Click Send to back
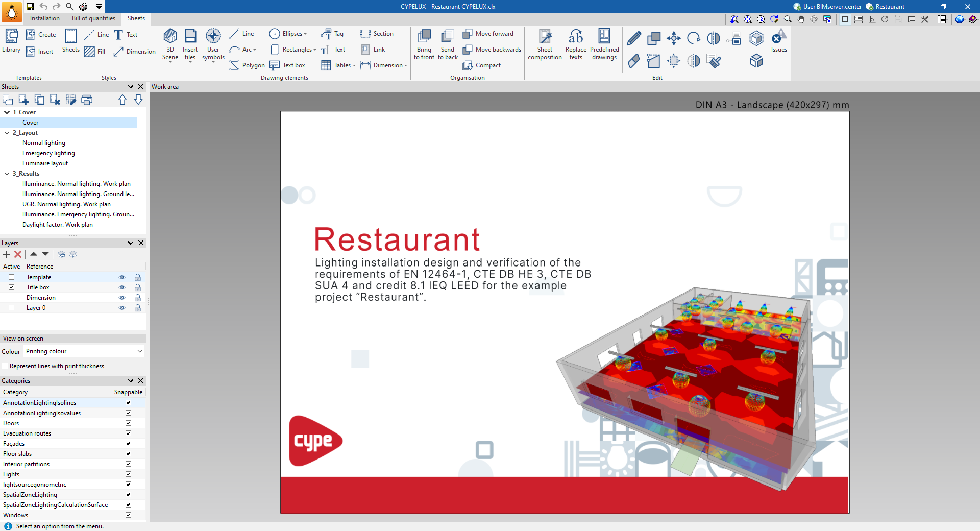This screenshot has width=980, height=531. click(448, 44)
